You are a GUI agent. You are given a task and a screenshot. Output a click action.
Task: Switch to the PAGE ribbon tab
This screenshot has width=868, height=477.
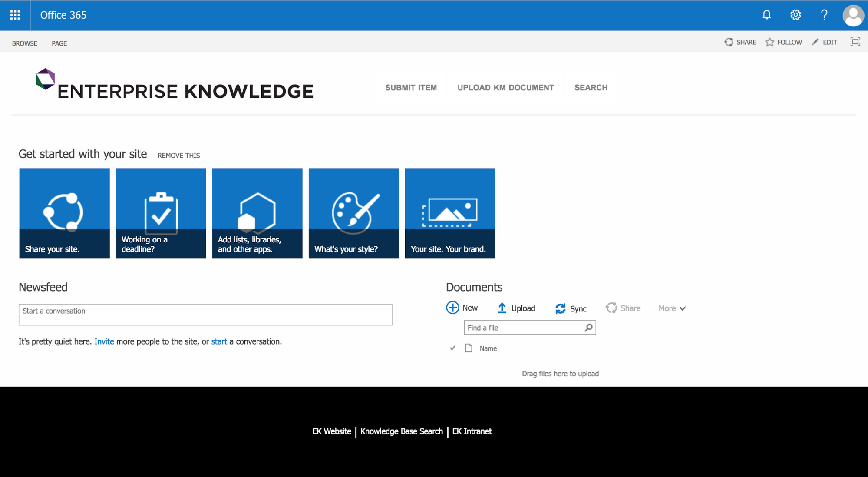click(59, 43)
